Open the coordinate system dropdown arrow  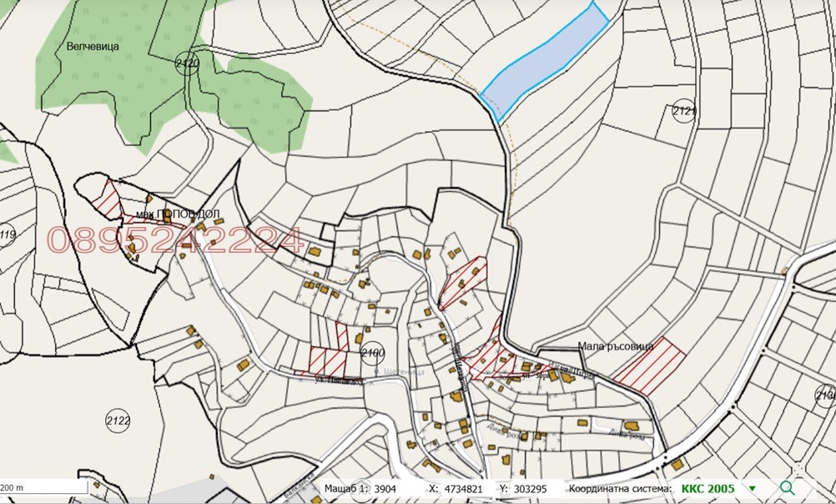(753, 488)
